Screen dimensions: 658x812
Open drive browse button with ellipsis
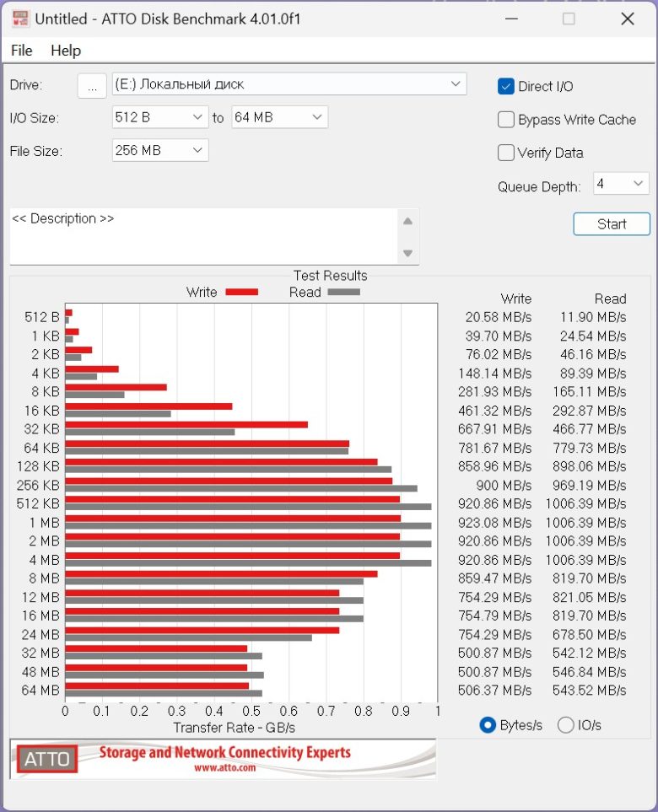click(92, 85)
